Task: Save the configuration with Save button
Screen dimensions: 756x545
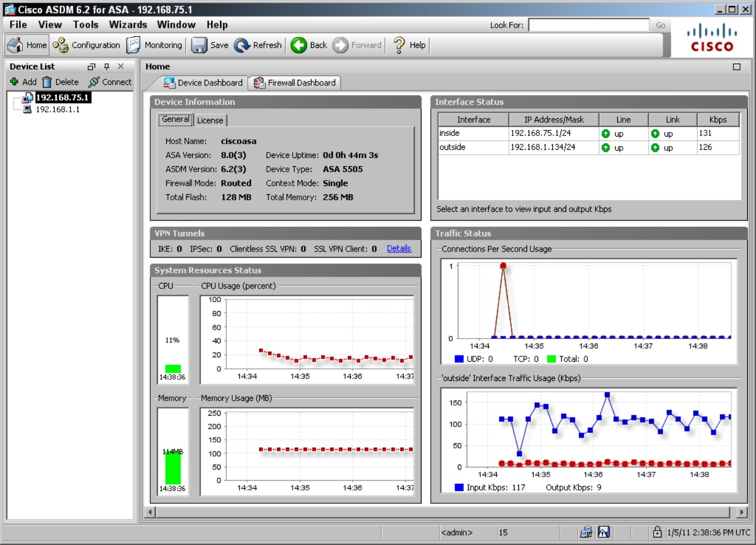Action: (210, 45)
